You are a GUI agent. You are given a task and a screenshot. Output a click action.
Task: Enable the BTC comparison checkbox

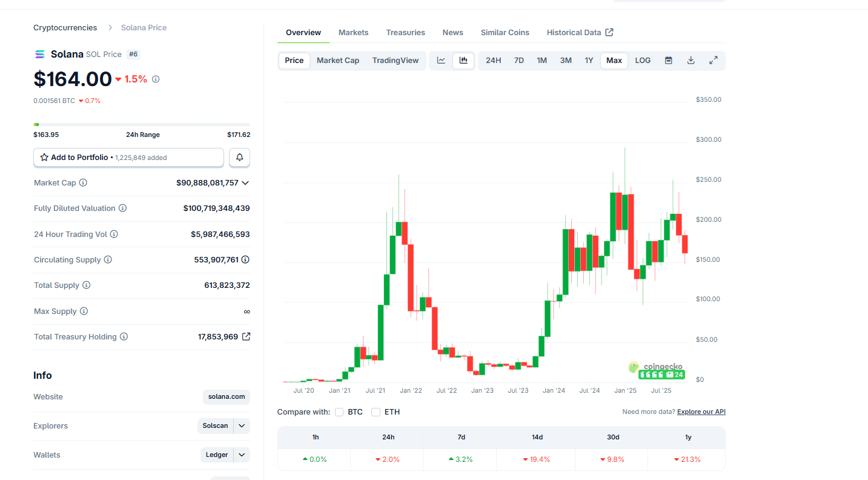click(339, 412)
